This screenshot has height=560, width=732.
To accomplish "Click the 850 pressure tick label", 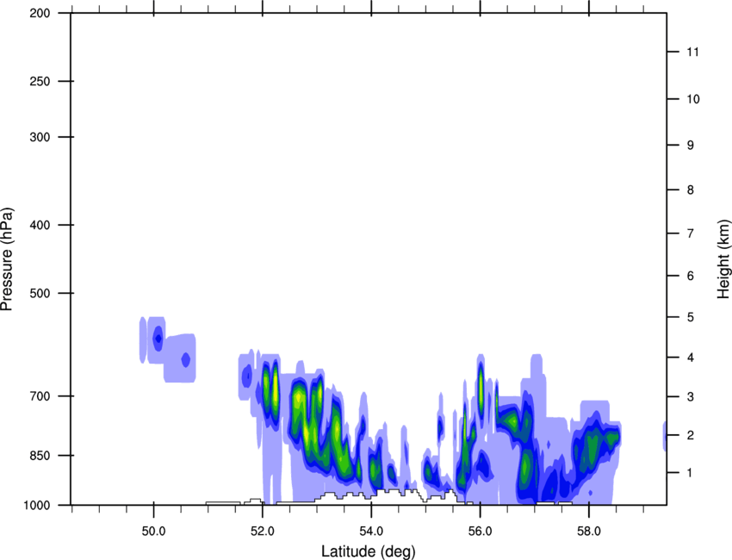I will pos(38,455).
